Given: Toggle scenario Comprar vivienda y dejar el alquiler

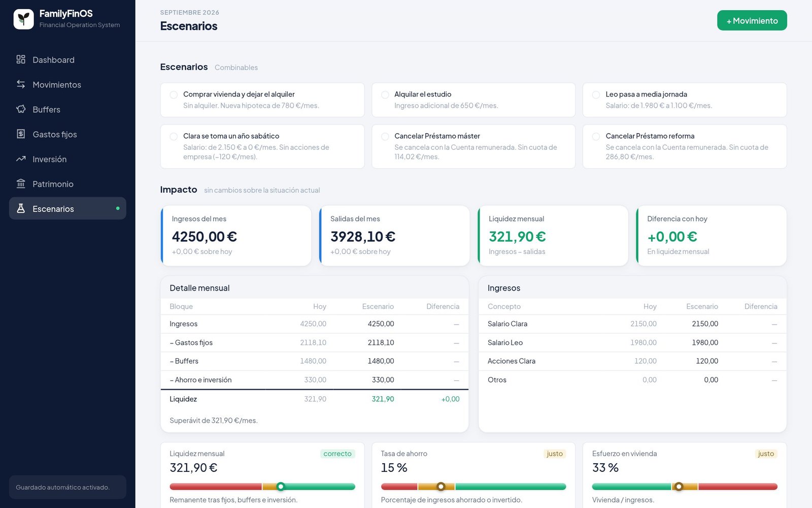Looking at the screenshot, I should [x=262, y=100].
